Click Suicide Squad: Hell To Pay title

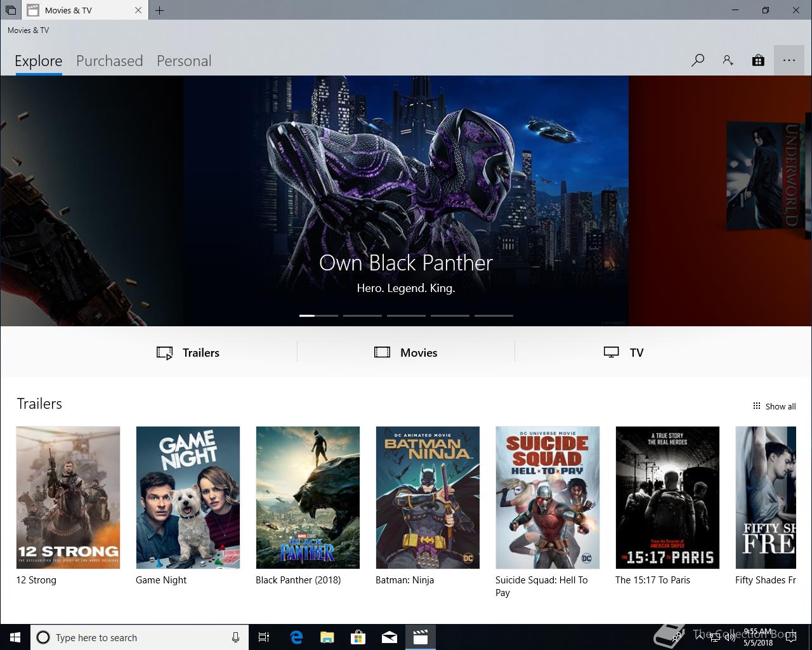[542, 587]
